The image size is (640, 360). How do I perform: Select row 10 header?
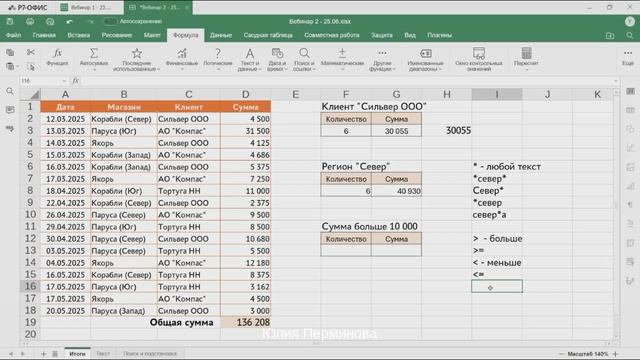(30, 215)
